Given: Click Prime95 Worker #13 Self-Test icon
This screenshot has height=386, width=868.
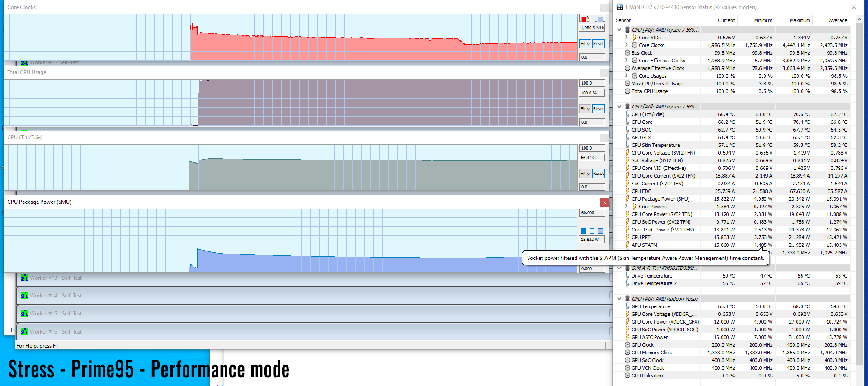Looking at the screenshot, I should tap(24, 278).
